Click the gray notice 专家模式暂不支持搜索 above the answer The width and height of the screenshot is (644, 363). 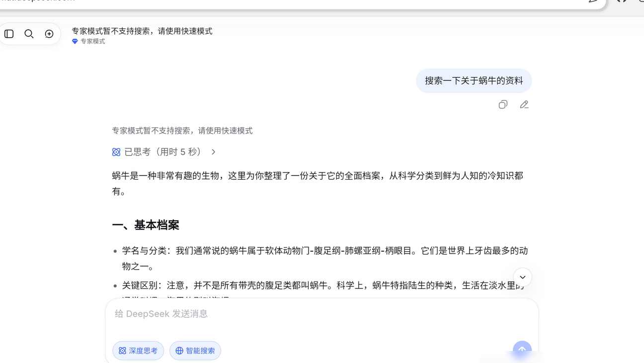click(x=182, y=130)
